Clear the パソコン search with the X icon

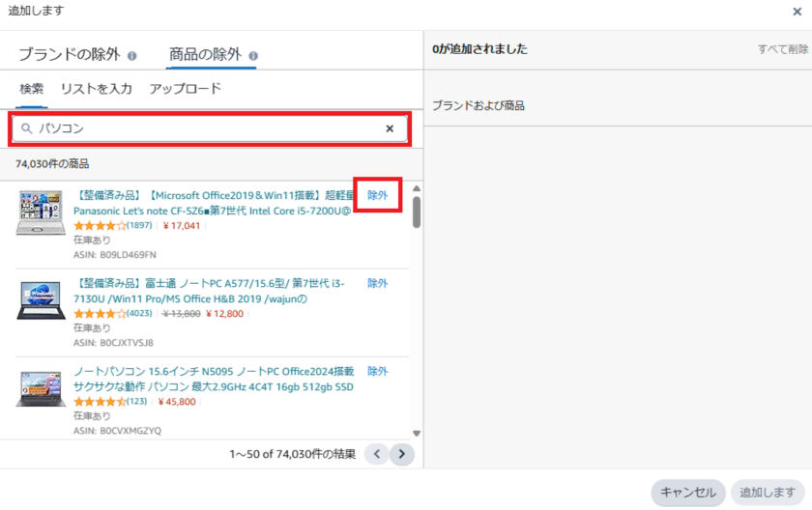tap(390, 128)
